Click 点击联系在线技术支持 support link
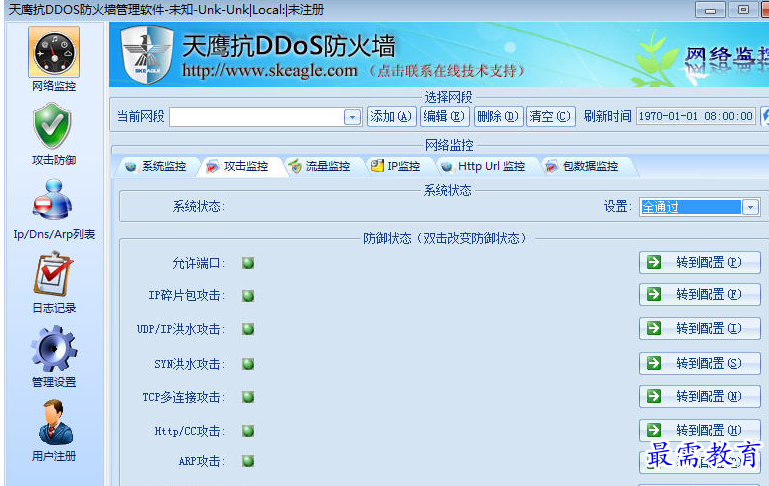 446,71
